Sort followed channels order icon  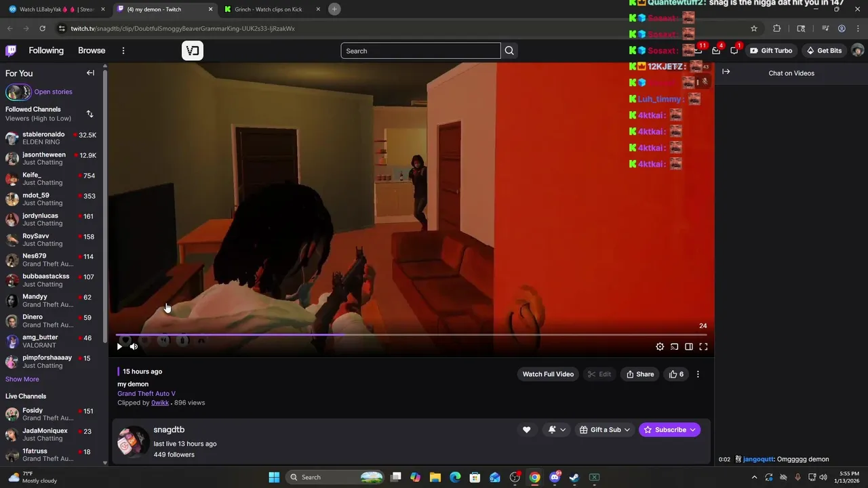click(x=90, y=114)
